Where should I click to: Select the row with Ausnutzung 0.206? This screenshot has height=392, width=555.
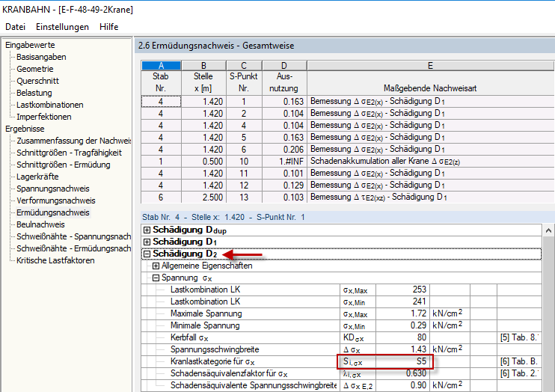(x=348, y=150)
